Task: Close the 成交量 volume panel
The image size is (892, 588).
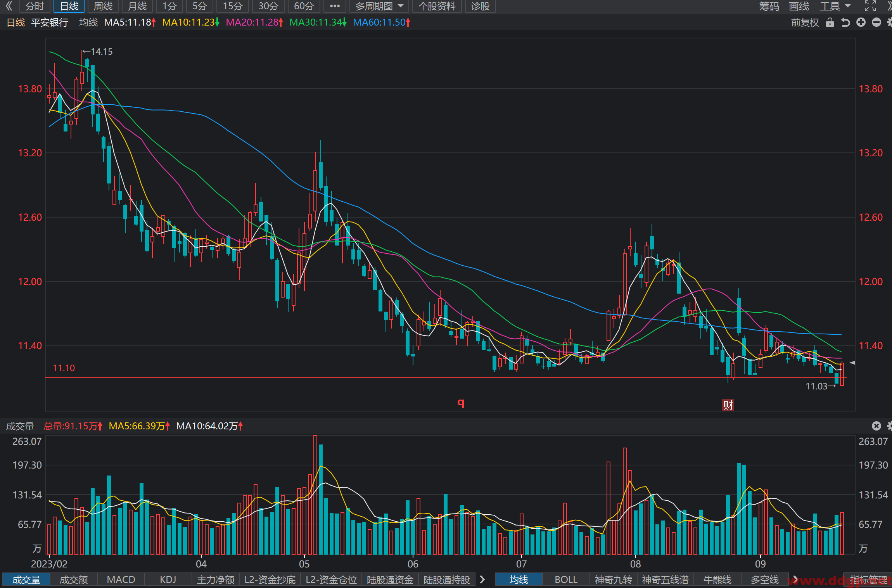Action: click(x=876, y=426)
